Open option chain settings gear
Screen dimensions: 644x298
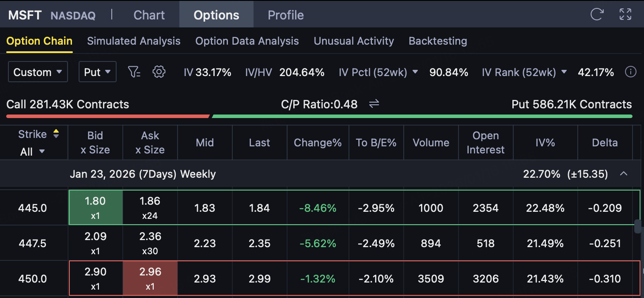click(159, 72)
